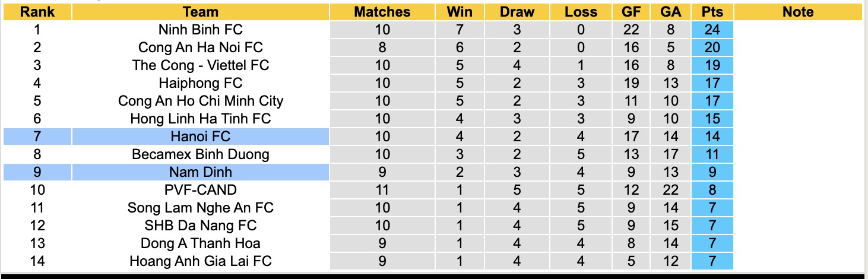The height and width of the screenshot is (279, 868).
Task: Select the PVF-CAND team name
Action: tap(201, 190)
